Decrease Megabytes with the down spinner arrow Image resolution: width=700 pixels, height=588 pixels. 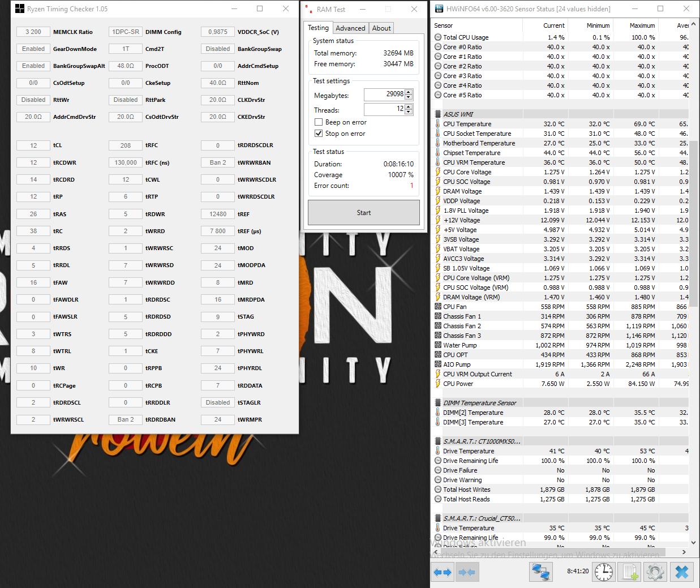pos(409,97)
